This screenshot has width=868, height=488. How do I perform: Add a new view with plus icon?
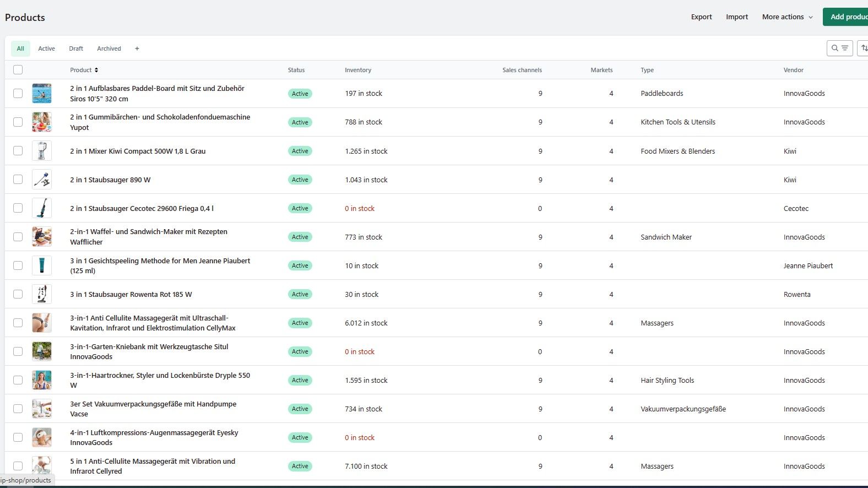point(137,48)
